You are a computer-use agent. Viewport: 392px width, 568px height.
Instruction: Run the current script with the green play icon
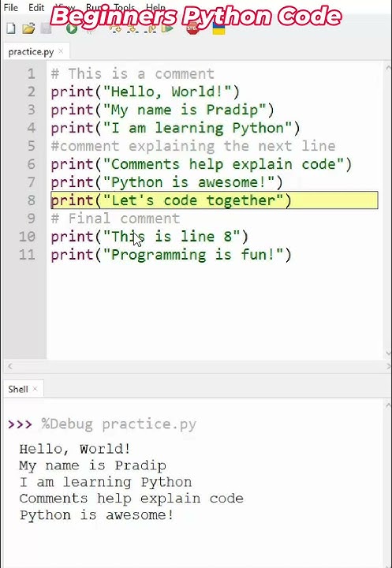click(x=71, y=28)
